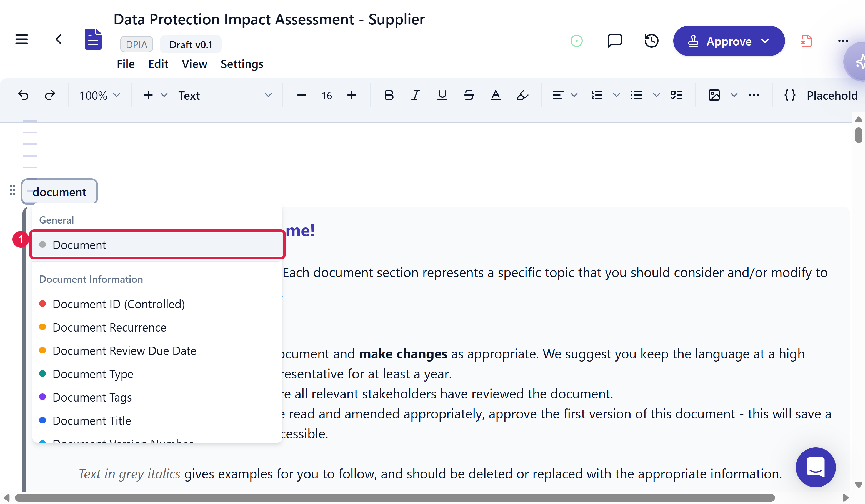This screenshot has width=865, height=504.
Task: Open the text color tool
Action: (x=496, y=95)
